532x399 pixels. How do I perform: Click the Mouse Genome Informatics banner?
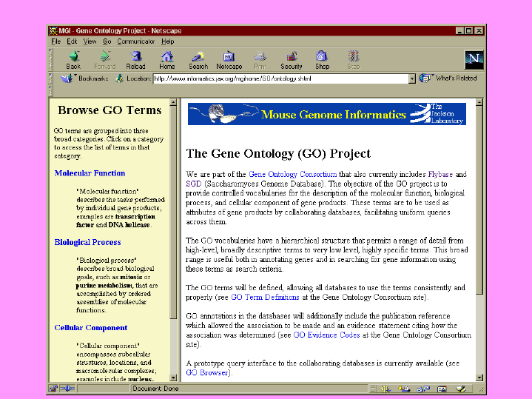(x=326, y=114)
